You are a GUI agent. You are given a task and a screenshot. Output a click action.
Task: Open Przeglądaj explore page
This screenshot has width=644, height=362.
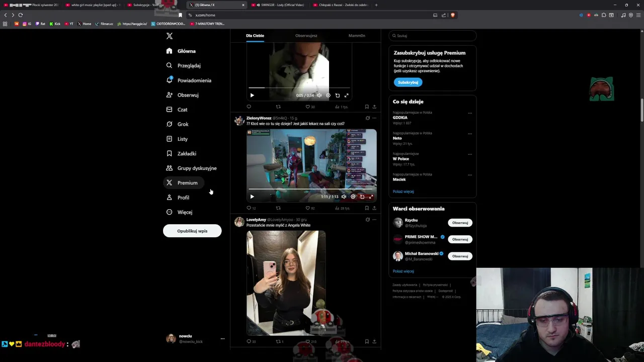click(184, 65)
